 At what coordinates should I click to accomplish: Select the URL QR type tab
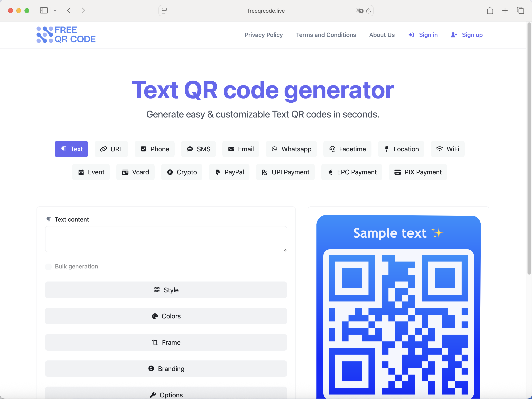(x=111, y=149)
